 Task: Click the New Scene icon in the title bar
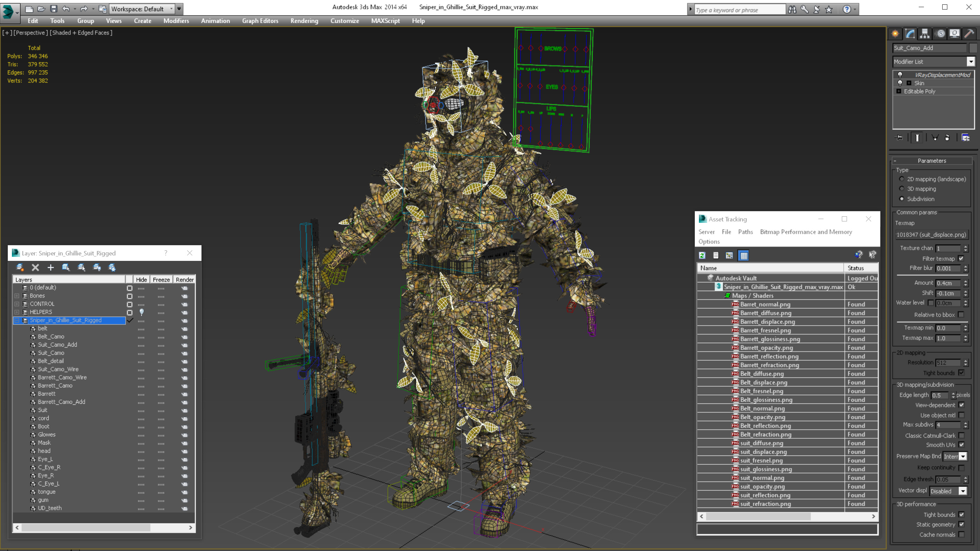[29, 9]
